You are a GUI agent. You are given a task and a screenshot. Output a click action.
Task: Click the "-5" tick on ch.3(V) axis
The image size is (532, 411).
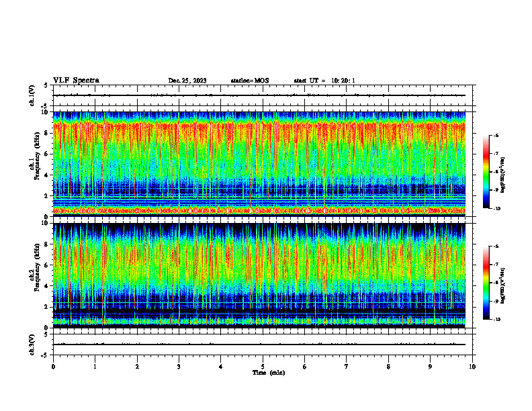tap(45, 355)
